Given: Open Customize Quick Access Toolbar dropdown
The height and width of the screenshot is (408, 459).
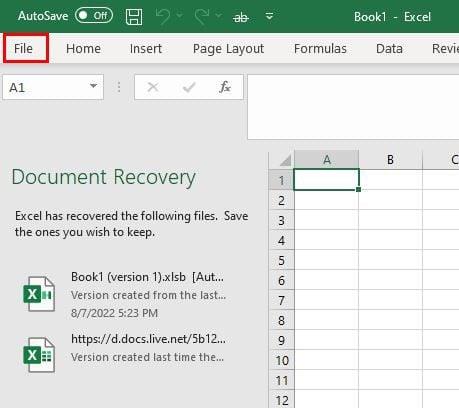Looking at the screenshot, I should (269, 16).
